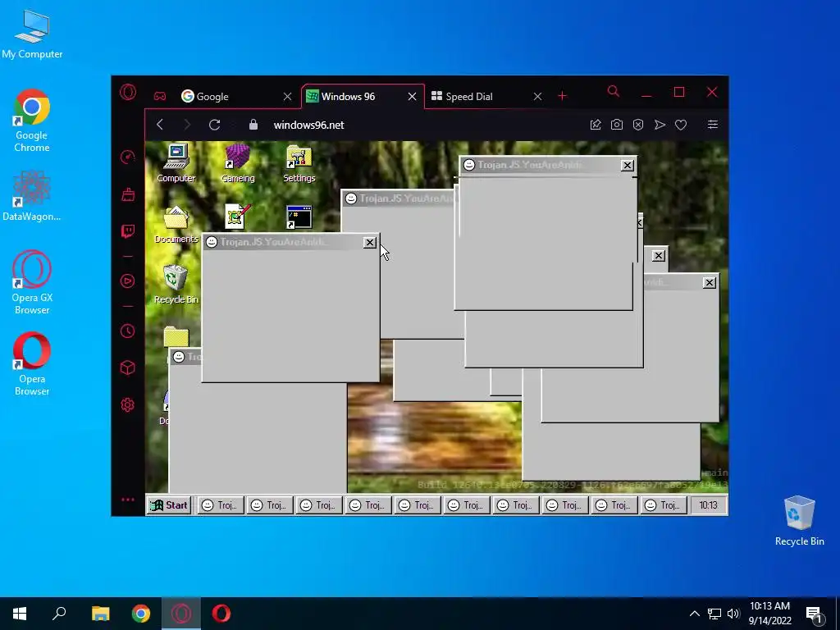The width and height of the screenshot is (840, 630).
Task: Close the Windows 96 tab
Action: [x=412, y=97]
